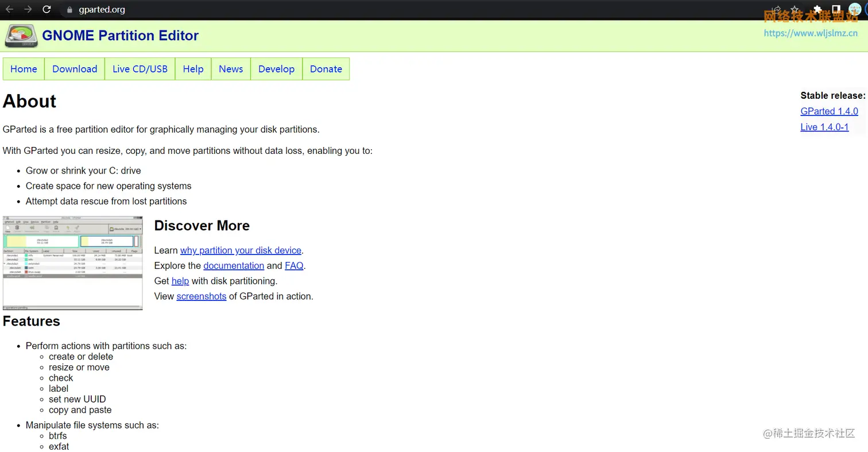Click 'Attempt data rescue from lost partitions'

(106, 202)
